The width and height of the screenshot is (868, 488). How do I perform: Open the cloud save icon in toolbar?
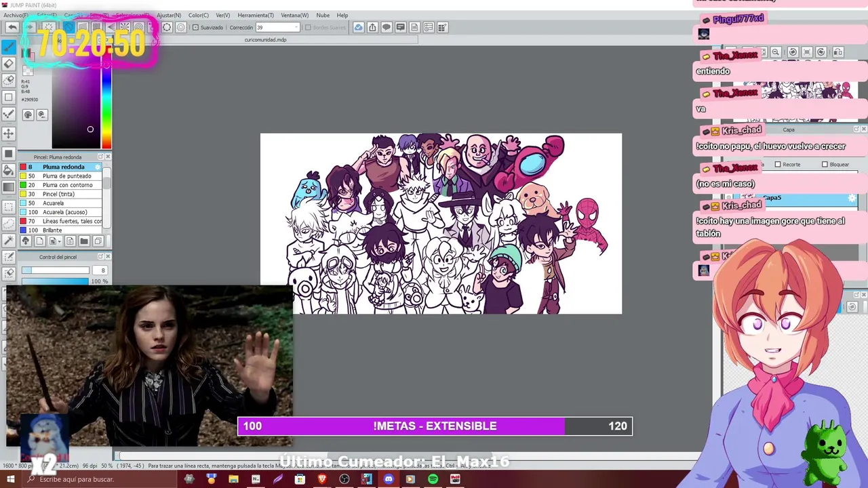[x=358, y=27]
